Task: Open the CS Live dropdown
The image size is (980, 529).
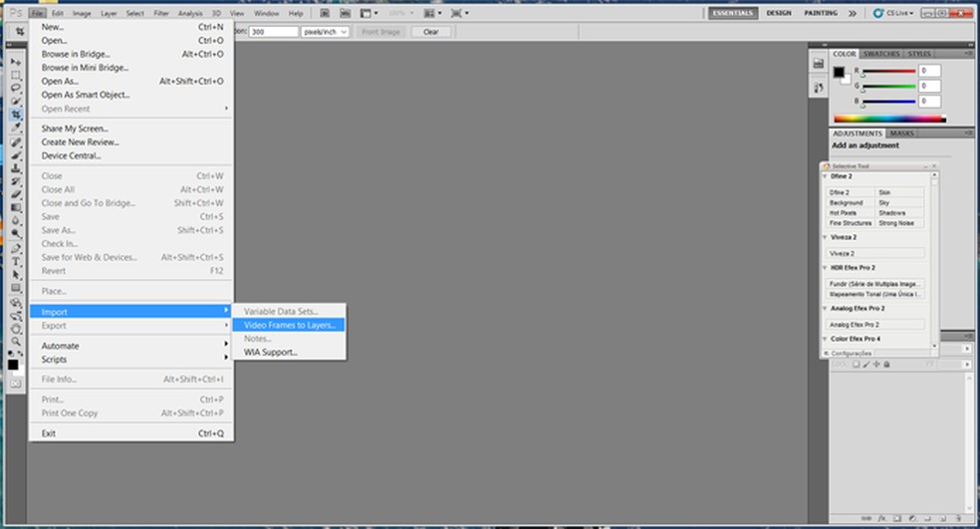Action: pos(893,13)
